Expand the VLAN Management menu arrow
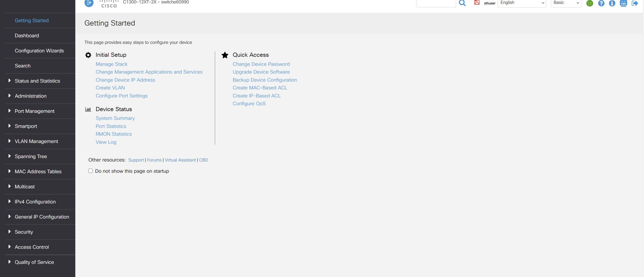644x277 pixels. [x=10, y=141]
